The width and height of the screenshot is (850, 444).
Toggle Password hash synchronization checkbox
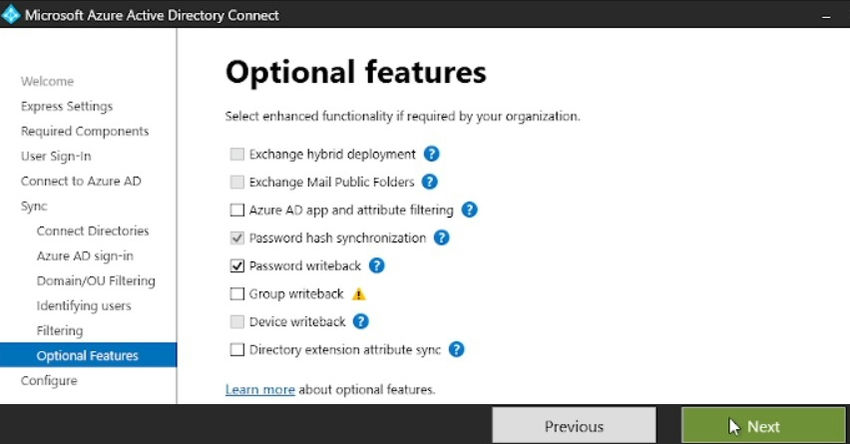(x=237, y=237)
